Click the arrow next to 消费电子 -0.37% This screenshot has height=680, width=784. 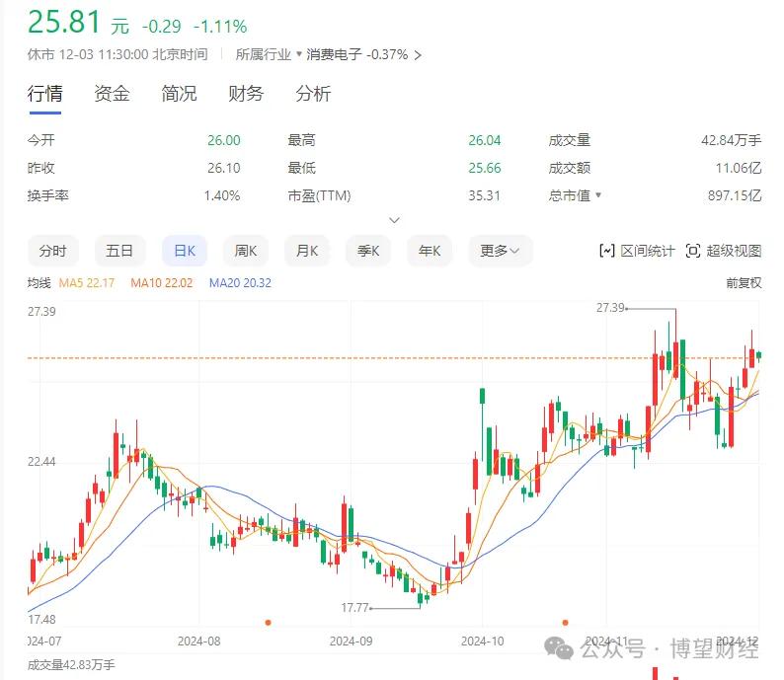tap(418, 55)
